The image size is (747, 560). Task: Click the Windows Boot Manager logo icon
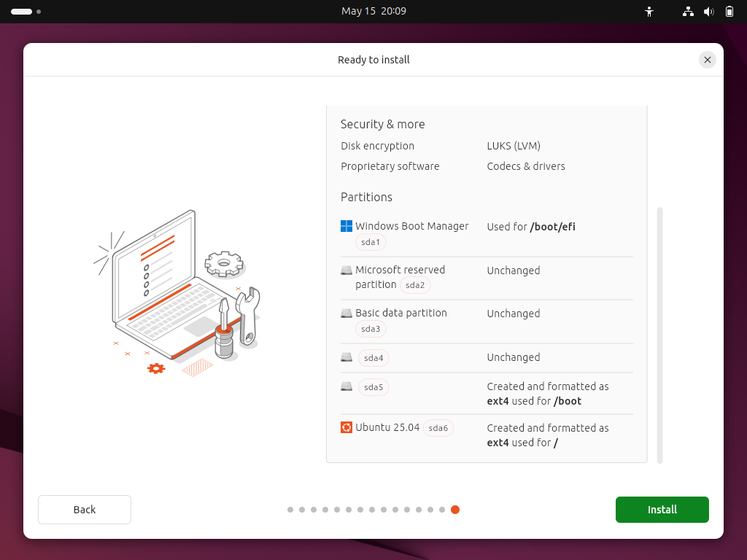(x=346, y=226)
